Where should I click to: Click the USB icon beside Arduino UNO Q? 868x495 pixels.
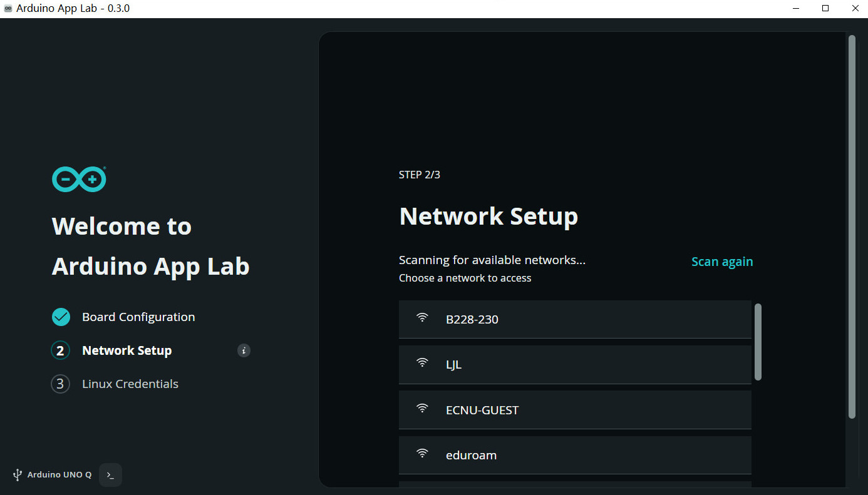18,475
